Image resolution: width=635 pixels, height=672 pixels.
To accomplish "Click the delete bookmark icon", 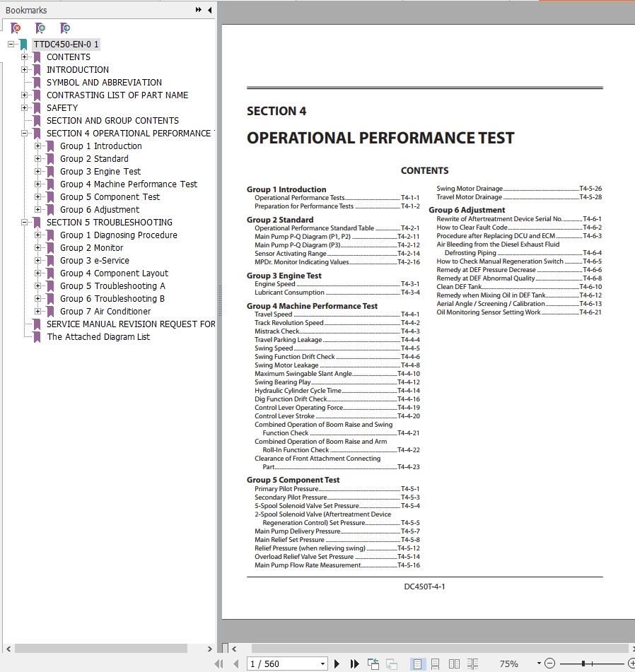I will (16, 28).
